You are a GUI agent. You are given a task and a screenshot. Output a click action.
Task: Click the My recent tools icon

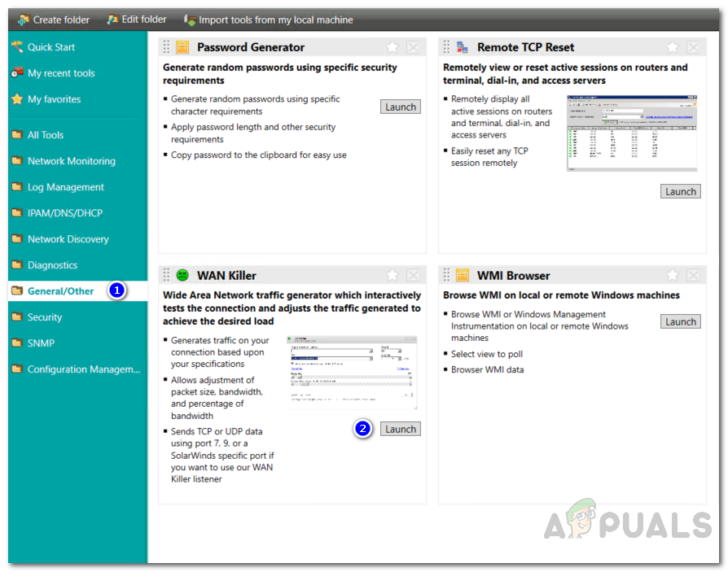coord(17,73)
